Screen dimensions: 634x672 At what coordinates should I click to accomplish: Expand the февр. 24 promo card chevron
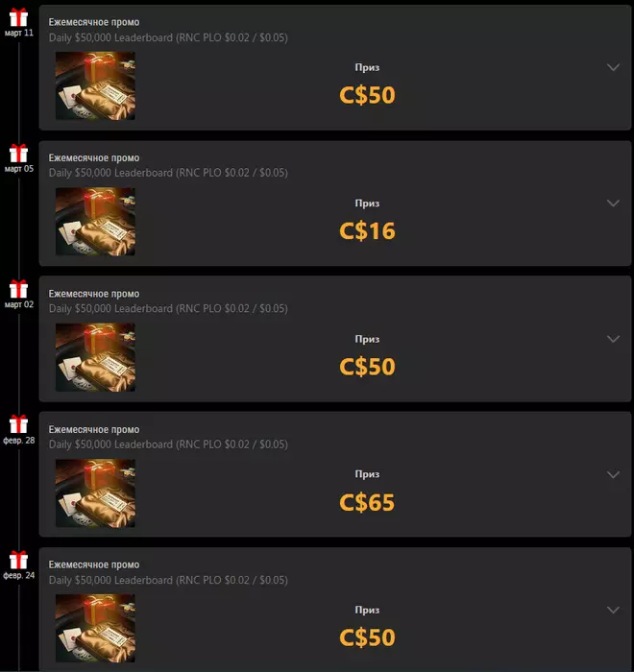point(613,610)
